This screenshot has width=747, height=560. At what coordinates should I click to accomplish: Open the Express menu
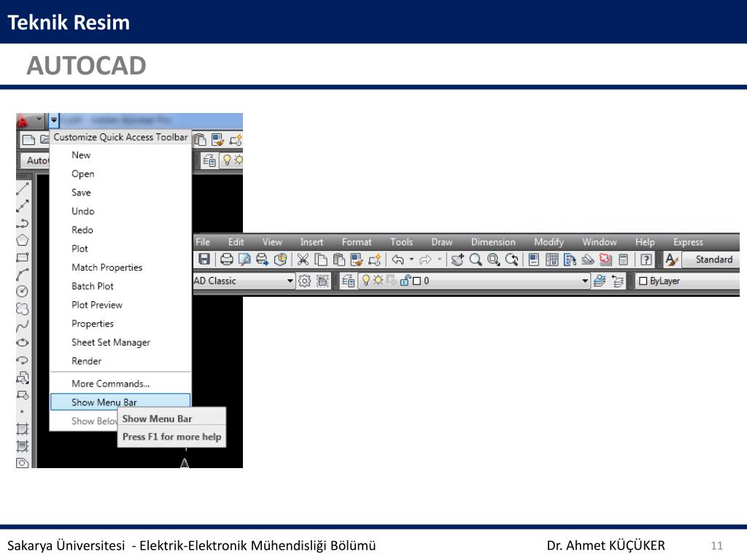(x=688, y=242)
